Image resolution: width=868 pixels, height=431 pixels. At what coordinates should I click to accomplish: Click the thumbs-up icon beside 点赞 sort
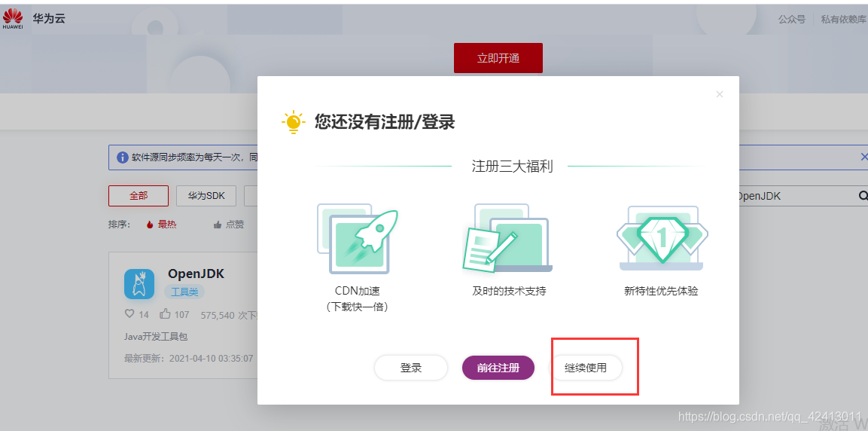coord(218,225)
